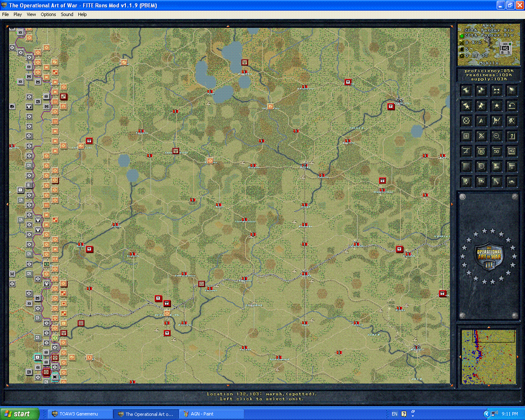Open the Options menu

click(48, 14)
